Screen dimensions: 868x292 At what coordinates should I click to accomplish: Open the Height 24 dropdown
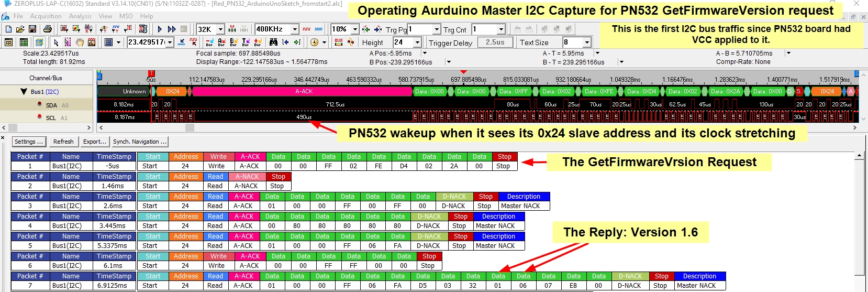417,42
